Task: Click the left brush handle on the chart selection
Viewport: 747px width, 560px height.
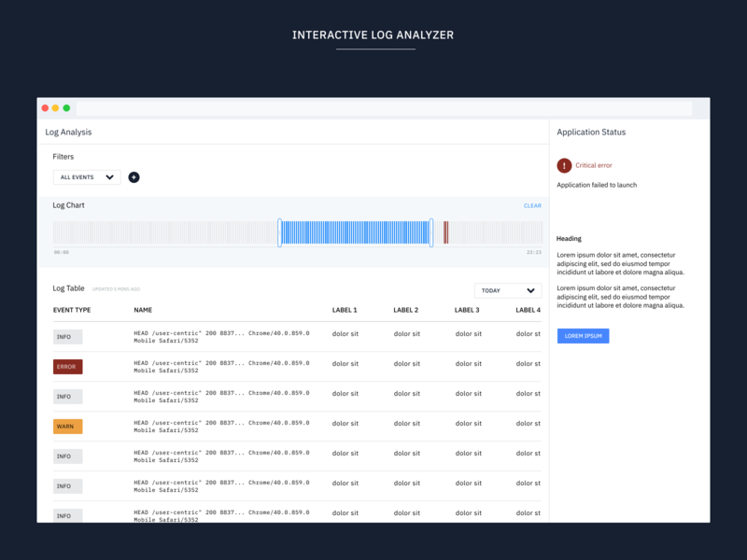Action: pyautogui.click(x=280, y=231)
